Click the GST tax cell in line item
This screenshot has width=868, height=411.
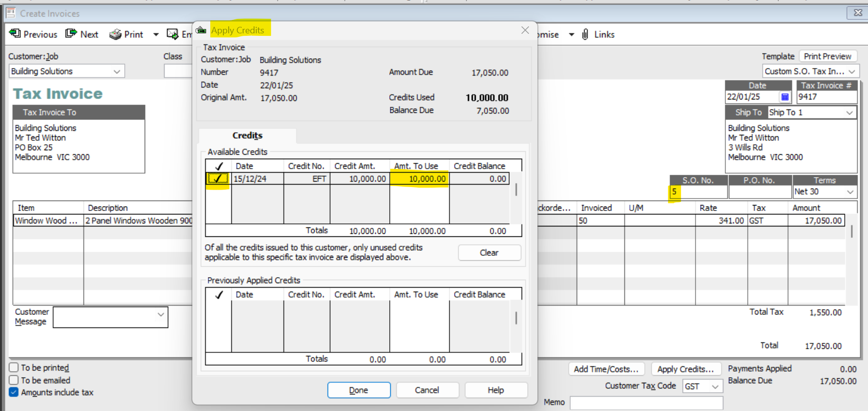coord(768,220)
